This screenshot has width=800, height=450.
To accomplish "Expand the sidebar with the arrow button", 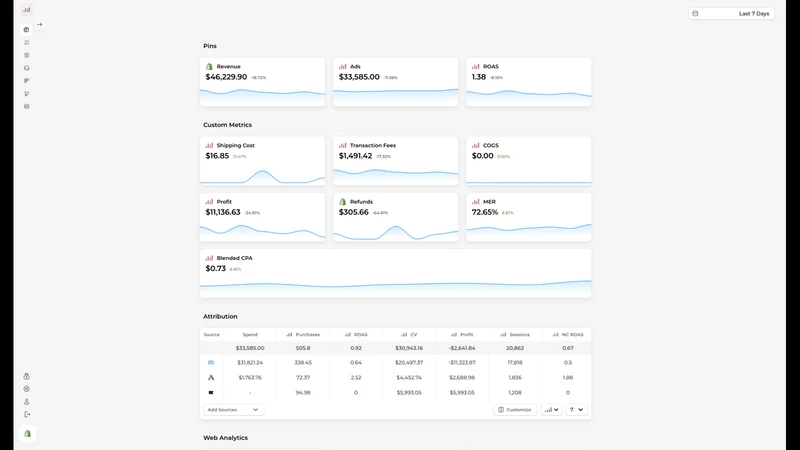I will click(39, 24).
